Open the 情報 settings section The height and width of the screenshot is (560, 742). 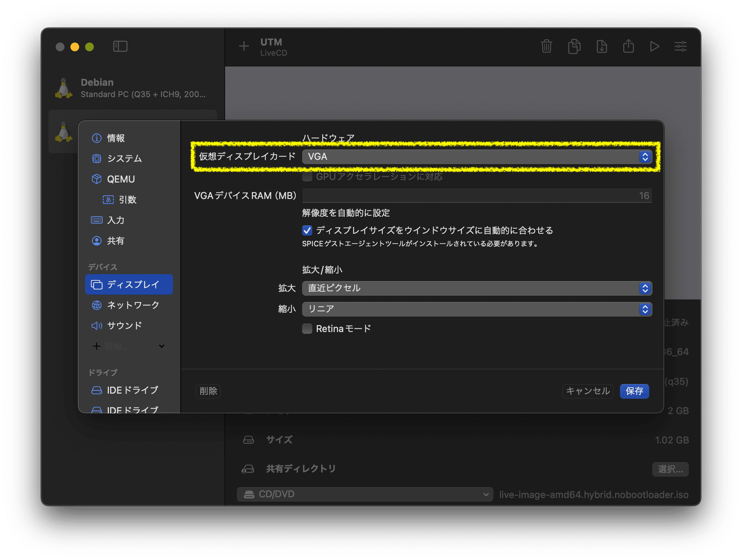(x=129, y=138)
